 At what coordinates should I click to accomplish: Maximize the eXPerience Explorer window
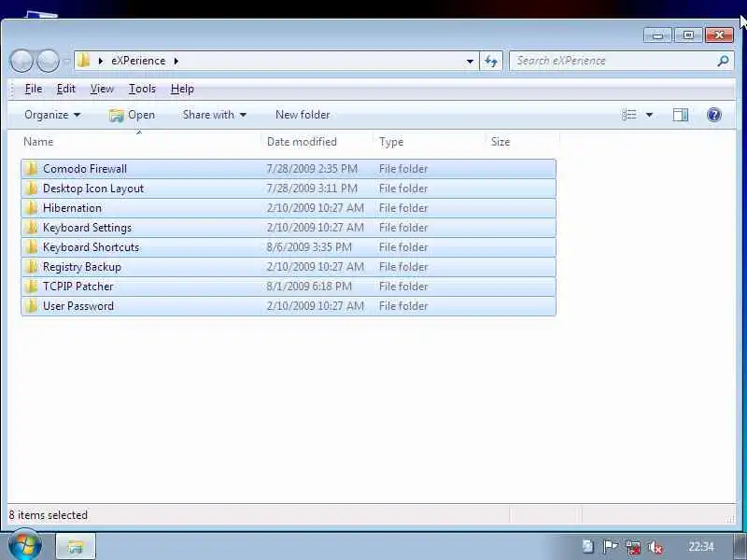[x=688, y=35]
